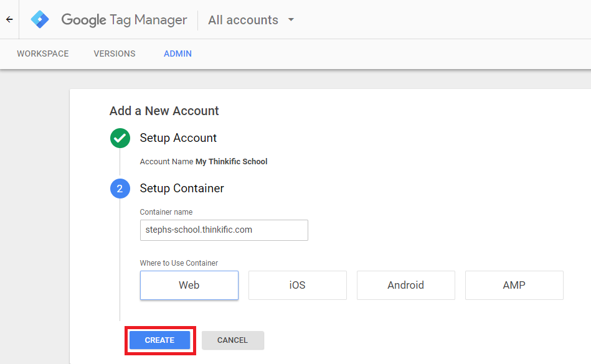This screenshot has height=364, width=591.
Task: Select the iOS container platform
Action: click(x=297, y=285)
